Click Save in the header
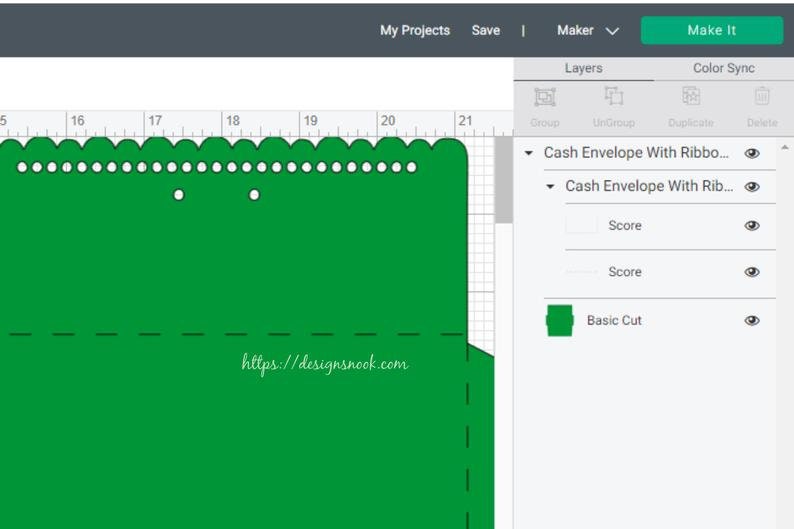 pyautogui.click(x=486, y=30)
